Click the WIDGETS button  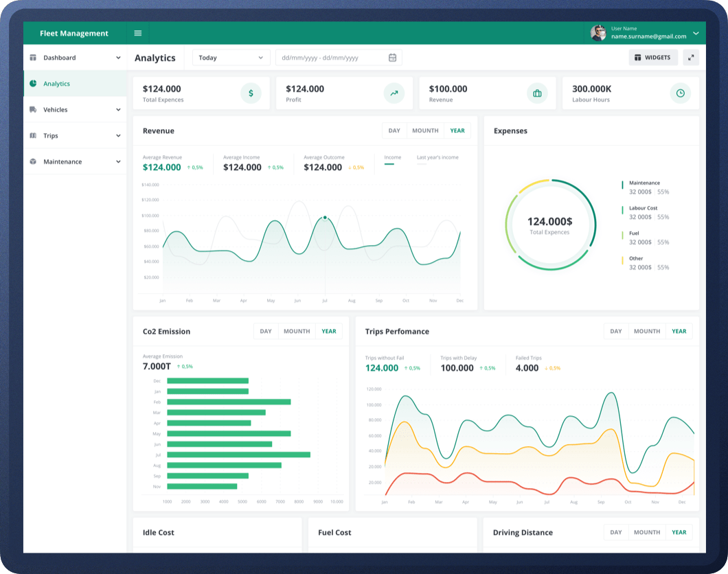point(652,57)
